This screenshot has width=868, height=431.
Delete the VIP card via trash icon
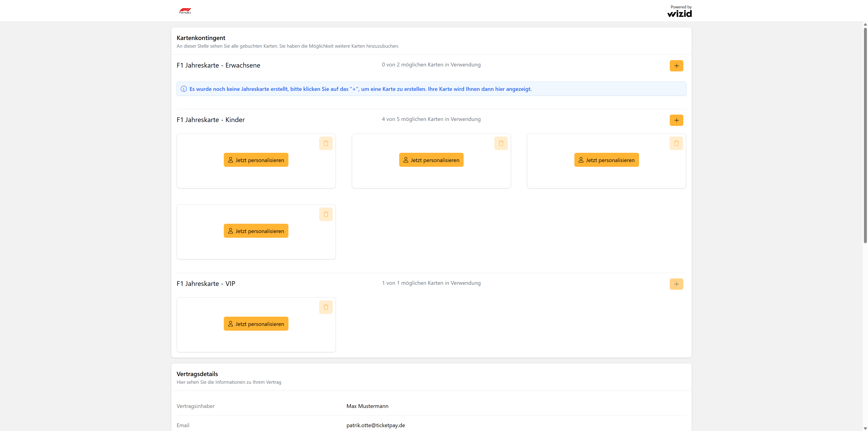pyautogui.click(x=326, y=307)
